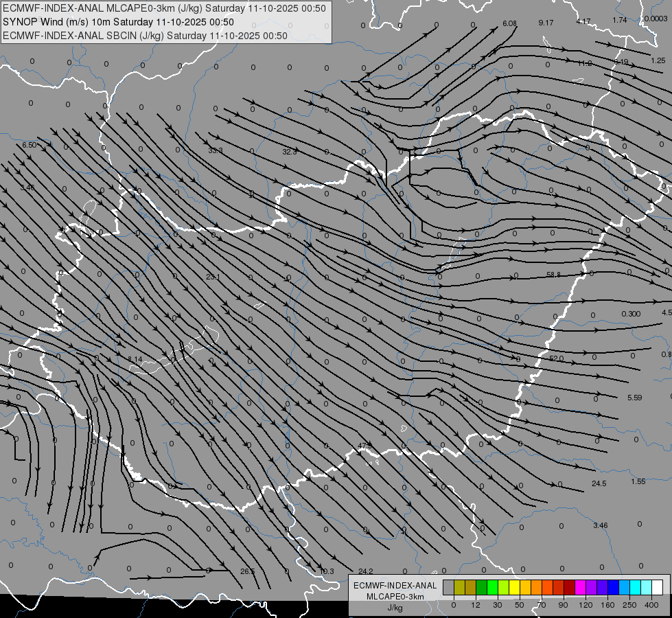The image size is (672, 618).
Task: Select the map value 11.2
Action: click(x=585, y=63)
